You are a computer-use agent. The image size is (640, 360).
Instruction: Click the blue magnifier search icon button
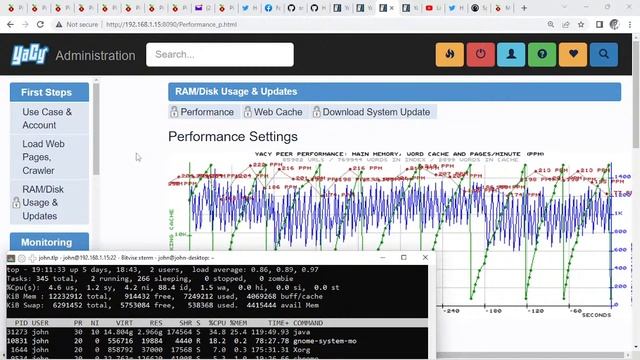(604, 54)
